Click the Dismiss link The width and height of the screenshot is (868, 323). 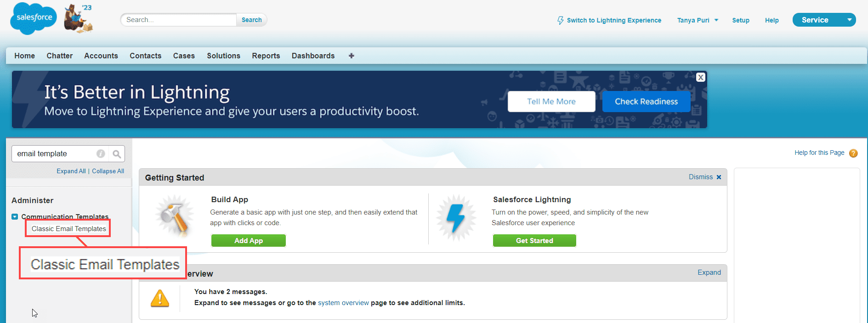coord(701,177)
